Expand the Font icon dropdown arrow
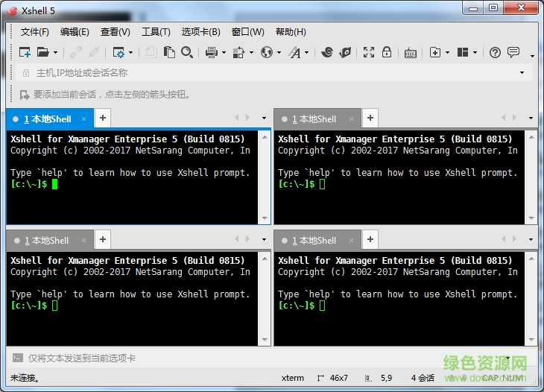 click(307, 53)
